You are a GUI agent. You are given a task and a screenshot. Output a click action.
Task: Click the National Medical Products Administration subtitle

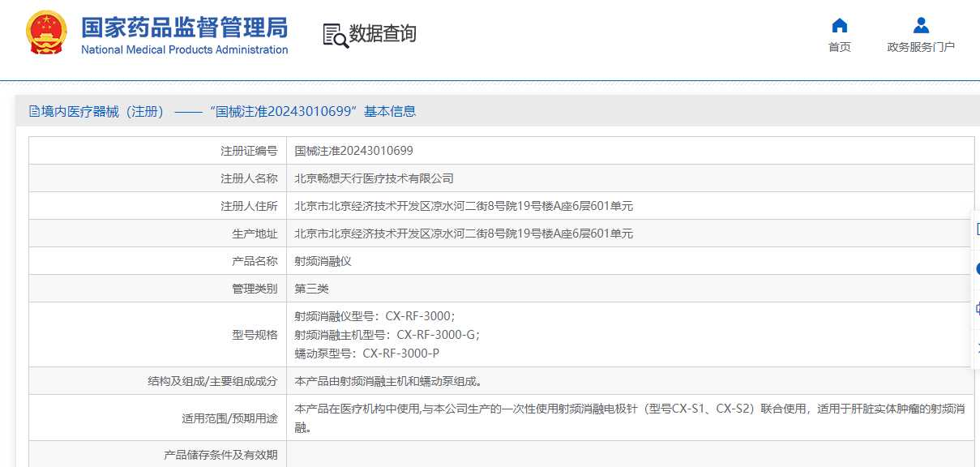click(x=184, y=50)
